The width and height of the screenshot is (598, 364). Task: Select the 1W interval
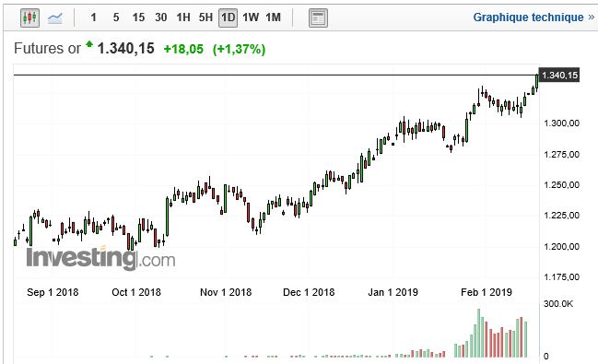point(251,18)
